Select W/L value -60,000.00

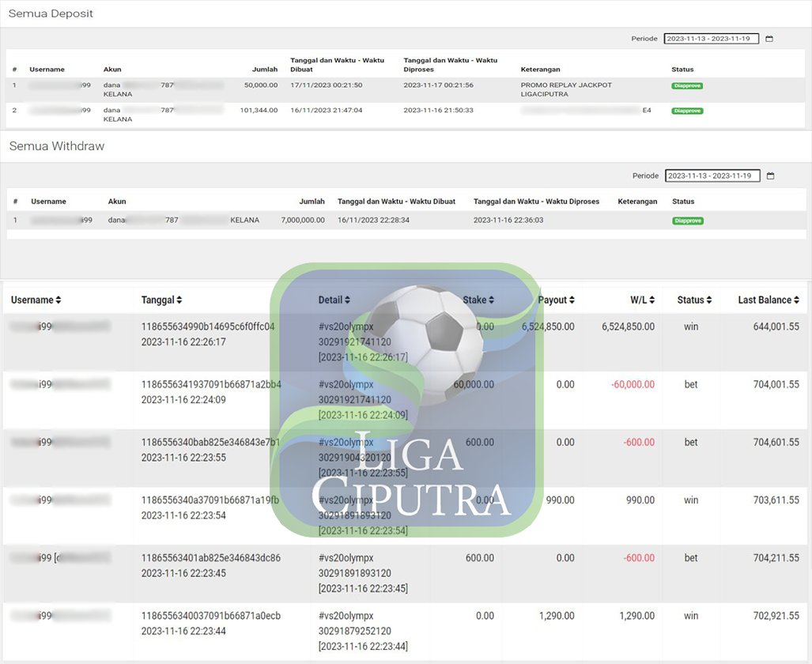tap(633, 385)
